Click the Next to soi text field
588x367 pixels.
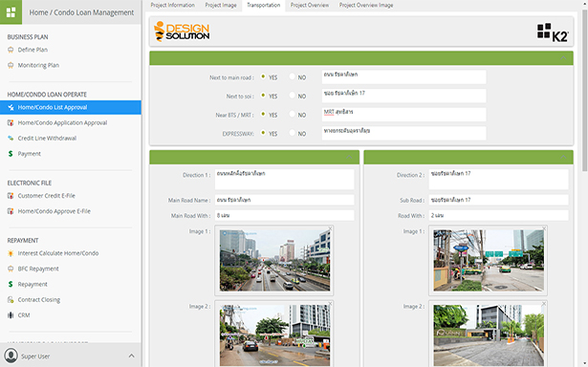[403, 96]
